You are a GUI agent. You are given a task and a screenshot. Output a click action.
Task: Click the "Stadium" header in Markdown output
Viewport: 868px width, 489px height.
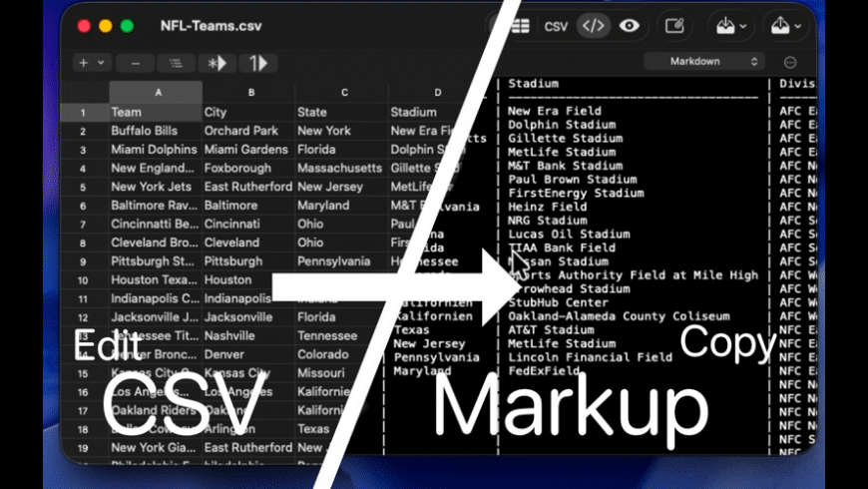point(534,84)
